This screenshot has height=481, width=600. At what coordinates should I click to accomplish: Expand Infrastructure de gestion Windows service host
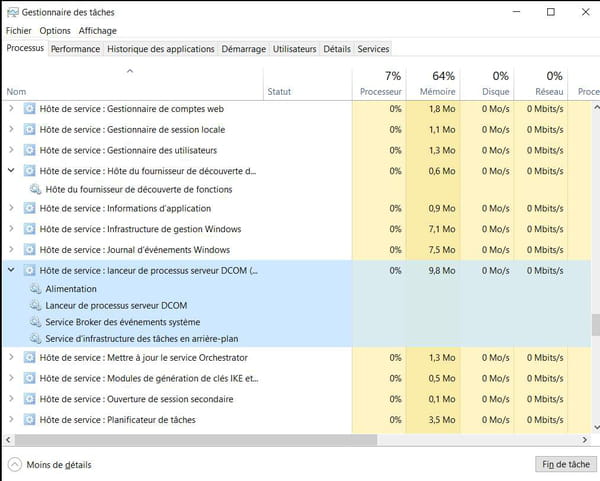[11, 229]
